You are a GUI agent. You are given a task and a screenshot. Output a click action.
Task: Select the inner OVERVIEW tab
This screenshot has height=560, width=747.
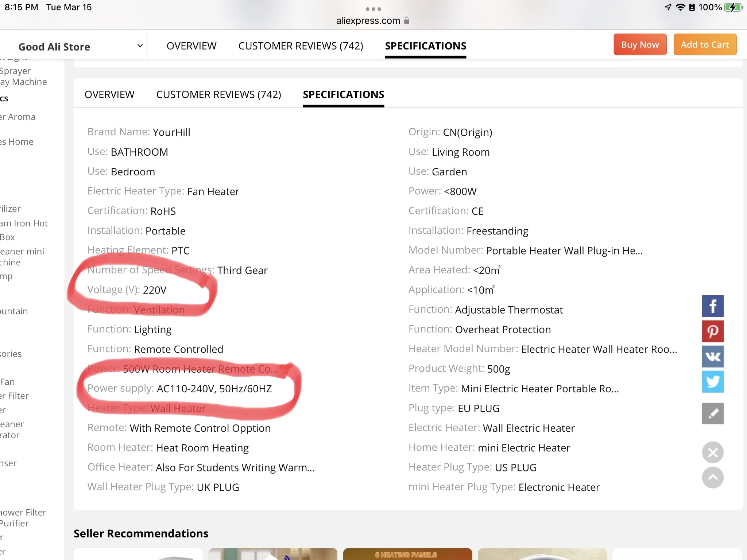point(109,94)
